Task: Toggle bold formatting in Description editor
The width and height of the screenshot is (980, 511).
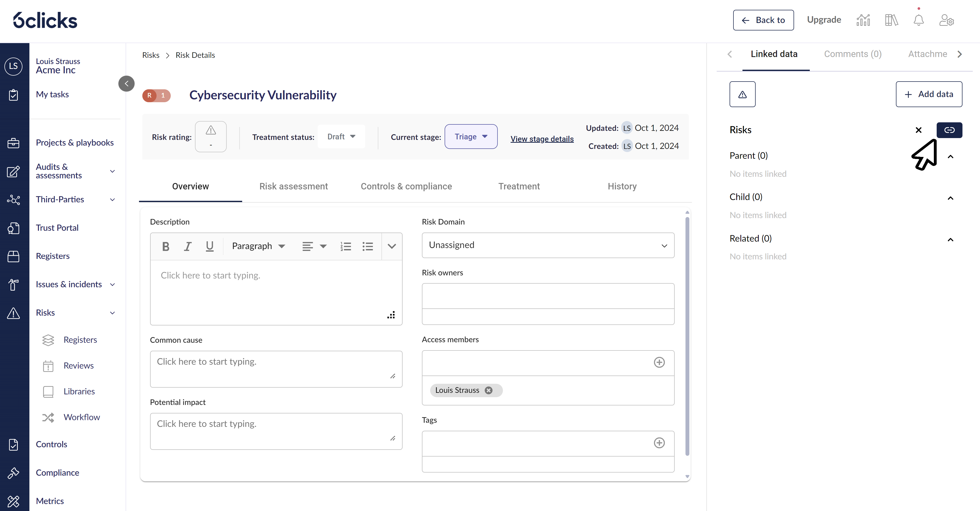Action: [166, 247]
